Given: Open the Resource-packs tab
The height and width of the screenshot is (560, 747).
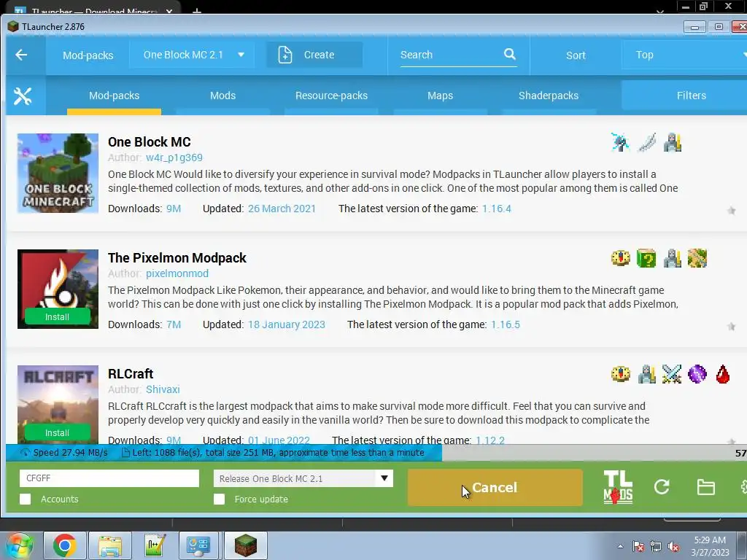Looking at the screenshot, I should coord(332,96).
